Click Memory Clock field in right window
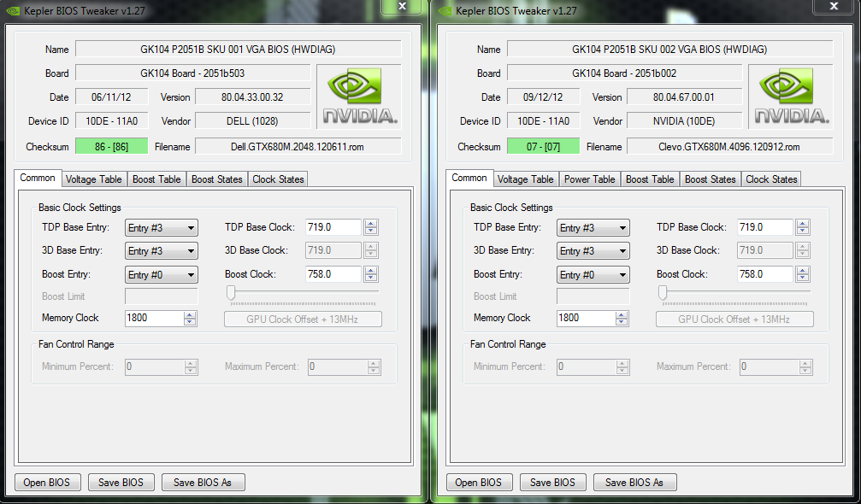861x504 pixels. pos(586,318)
